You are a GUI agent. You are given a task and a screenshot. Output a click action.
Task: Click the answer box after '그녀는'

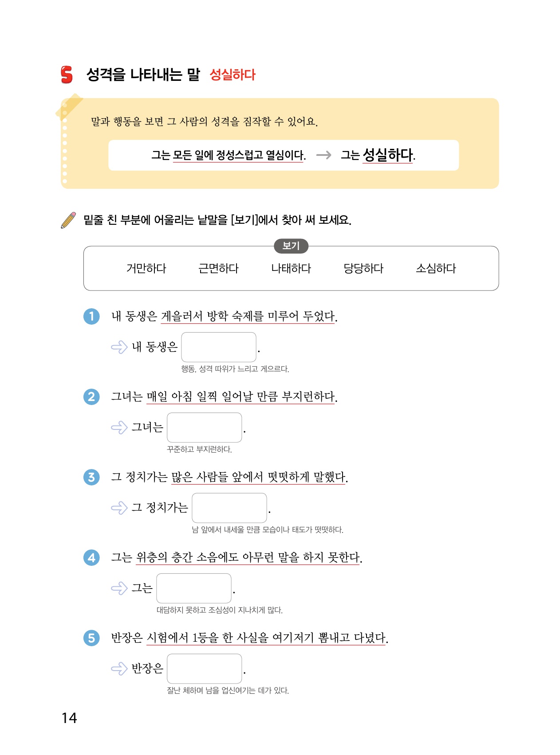(205, 427)
